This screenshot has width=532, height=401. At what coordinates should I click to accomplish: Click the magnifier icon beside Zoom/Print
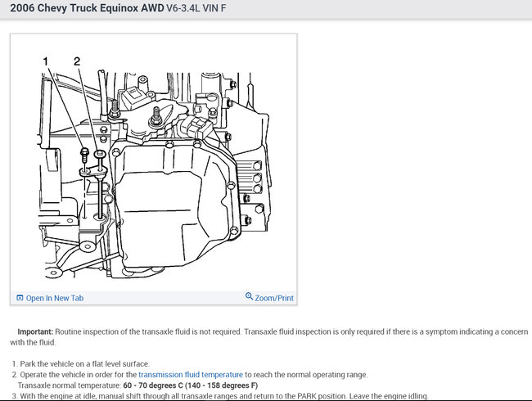(x=249, y=296)
